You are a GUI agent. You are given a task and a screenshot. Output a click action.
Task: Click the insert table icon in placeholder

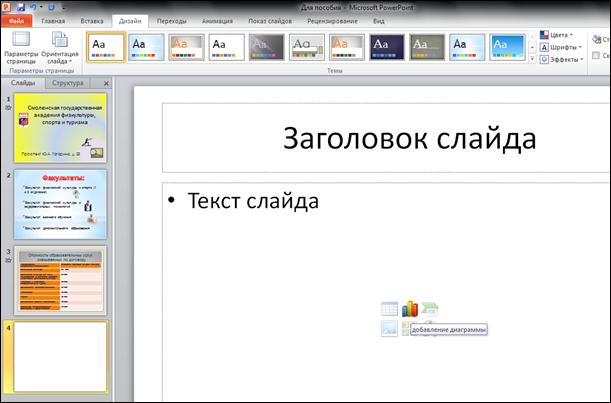[390, 309]
